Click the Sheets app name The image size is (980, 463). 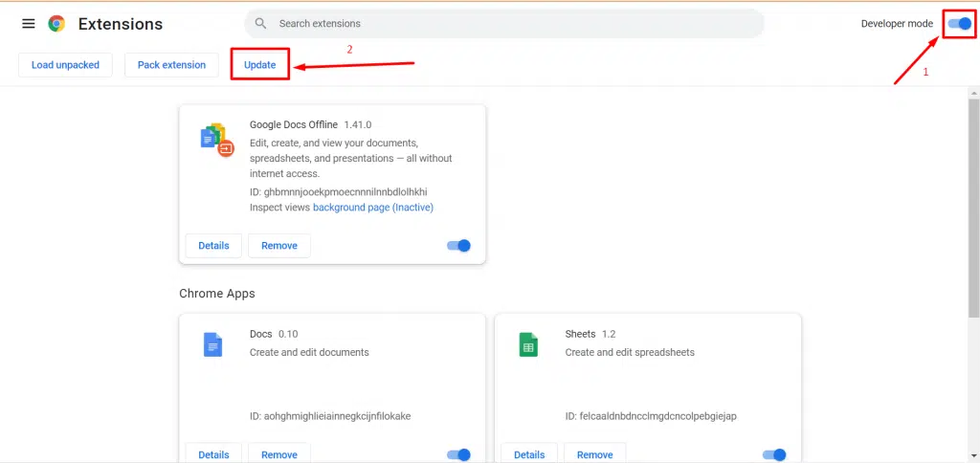pyautogui.click(x=581, y=334)
